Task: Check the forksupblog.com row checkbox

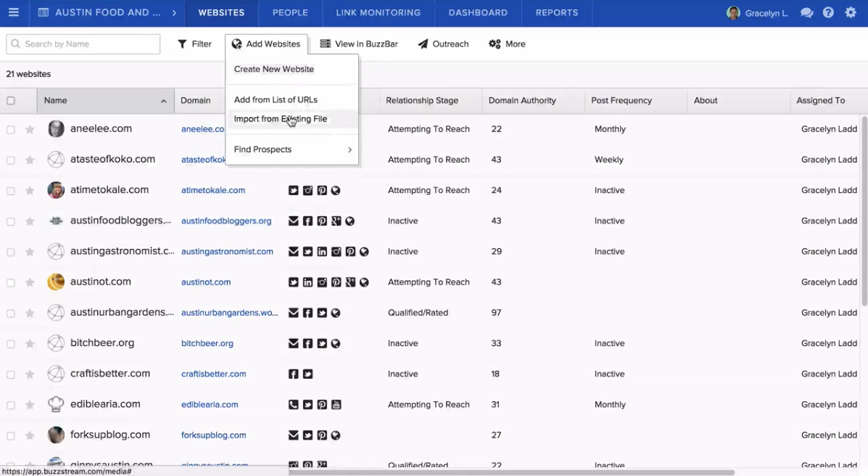Action: (11, 436)
